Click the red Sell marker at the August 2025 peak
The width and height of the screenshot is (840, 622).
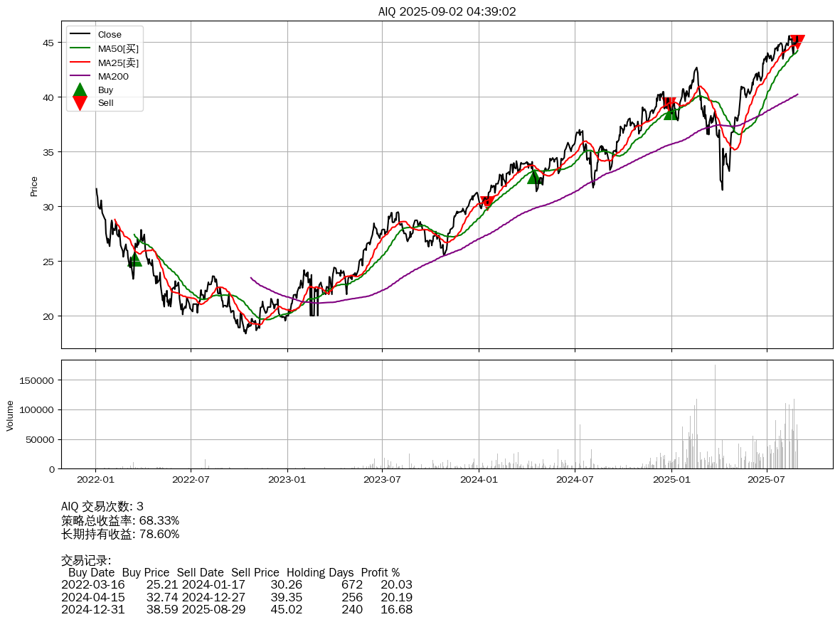(797, 41)
